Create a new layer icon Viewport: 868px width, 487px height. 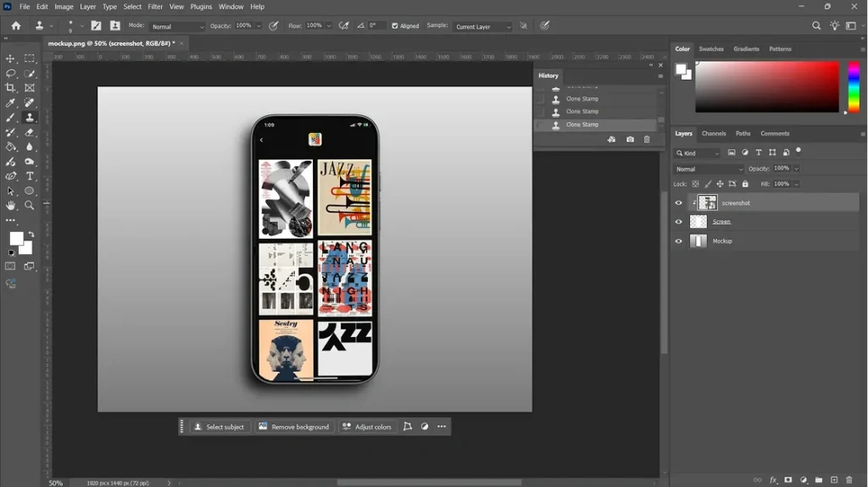coord(834,480)
